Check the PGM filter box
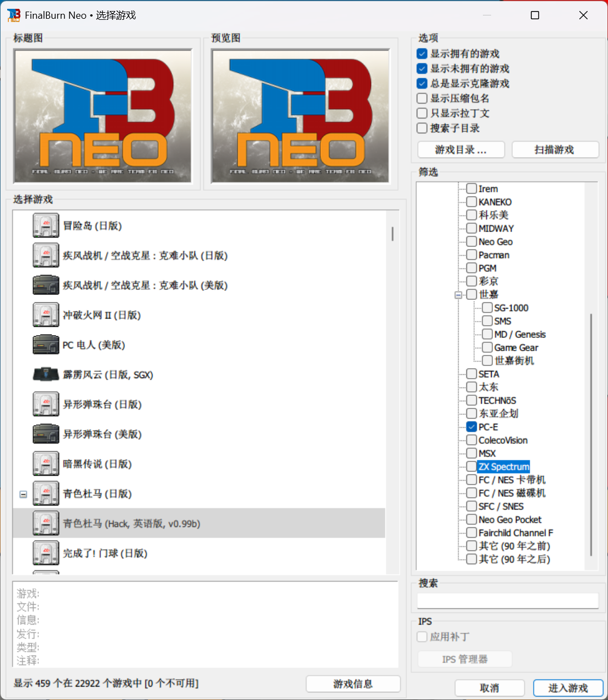Viewport: 608px width, 700px height. [471, 268]
